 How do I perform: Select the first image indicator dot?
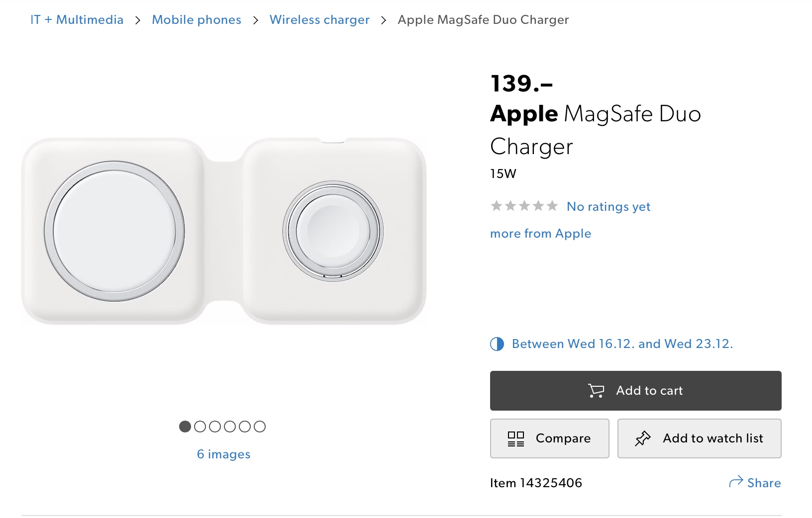tap(185, 427)
